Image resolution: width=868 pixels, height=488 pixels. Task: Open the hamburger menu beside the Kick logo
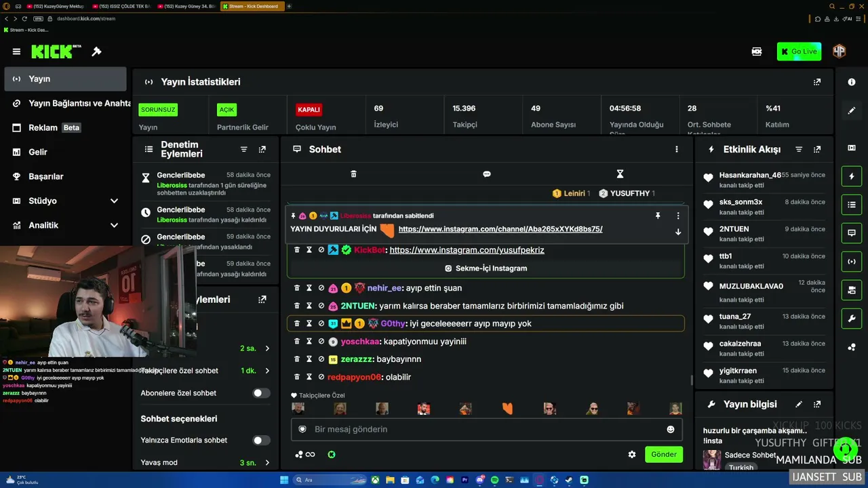tap(16, 52)
